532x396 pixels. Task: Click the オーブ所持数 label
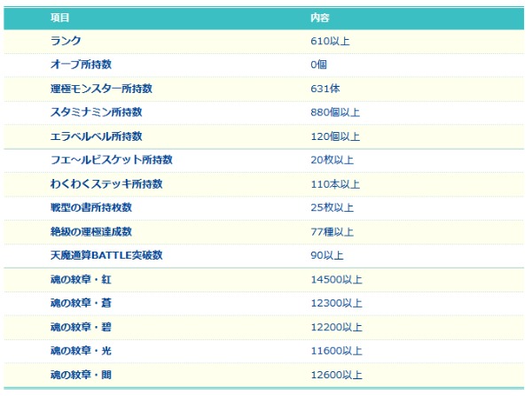81,65
